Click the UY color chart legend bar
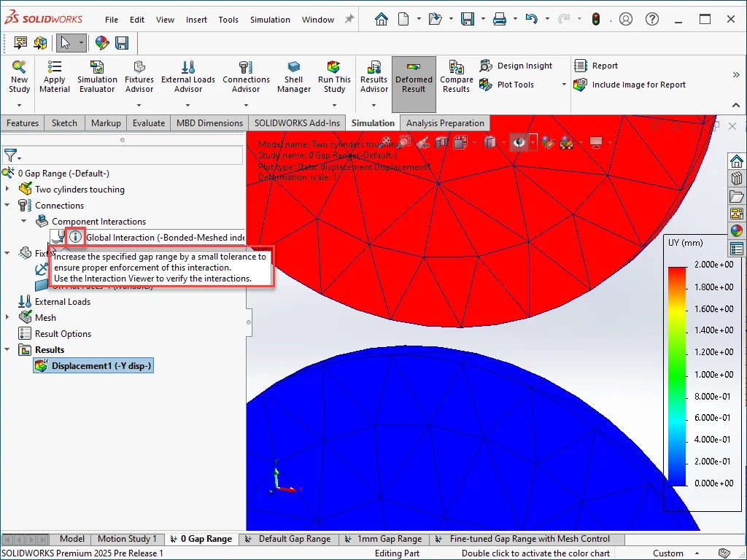Viewport: 747px width, 560px height. click(678, 376)
